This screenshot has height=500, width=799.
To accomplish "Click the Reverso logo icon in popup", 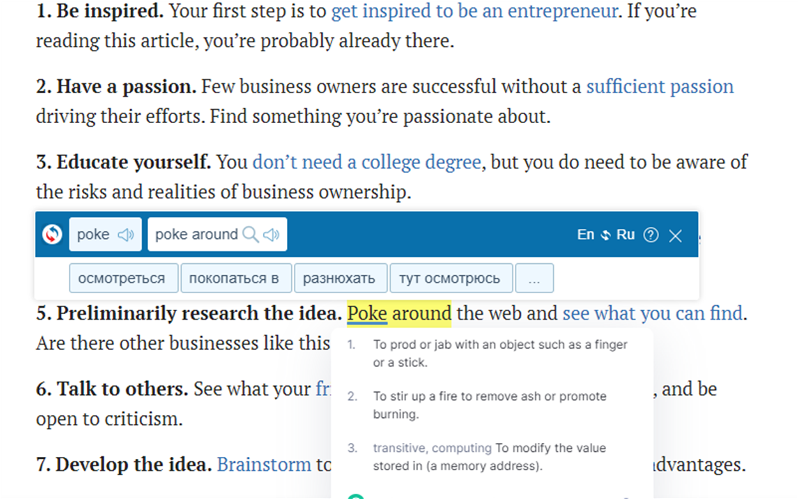I will (x=53, y=235).
